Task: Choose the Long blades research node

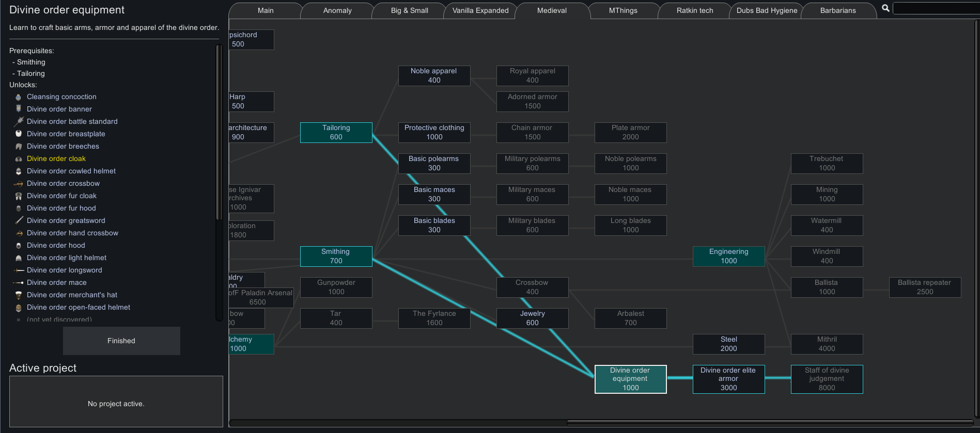Action: (x=631, y=226)
